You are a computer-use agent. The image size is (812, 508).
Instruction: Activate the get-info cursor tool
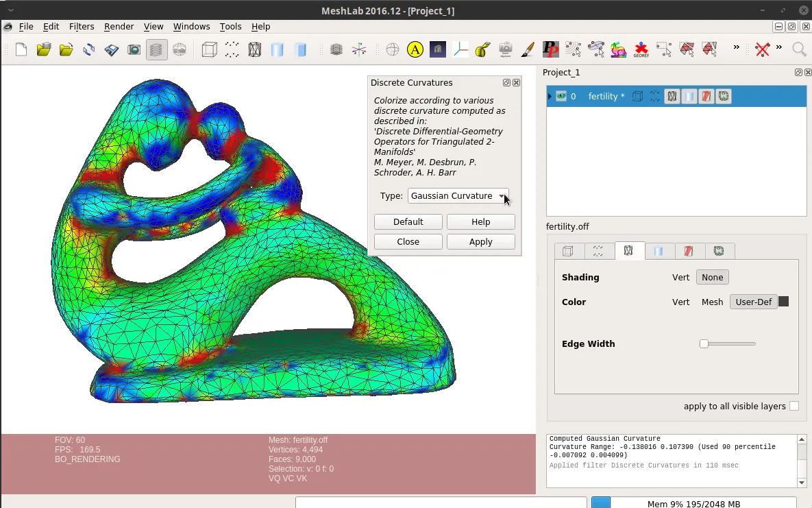574,50
